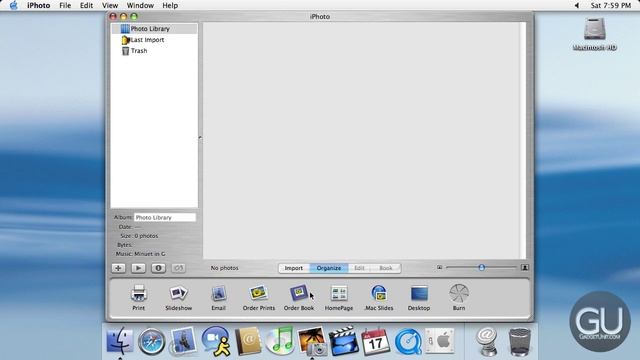640x360 pixels.
Task: Click the Order Book icon
Action: (x=299, y=298)
